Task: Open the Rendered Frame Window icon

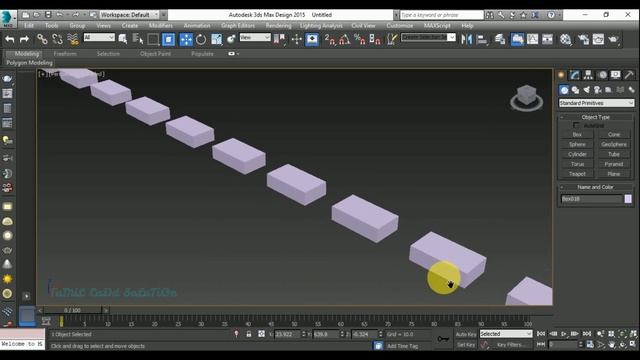Action: pyautogui.click(x=598, y=39)
